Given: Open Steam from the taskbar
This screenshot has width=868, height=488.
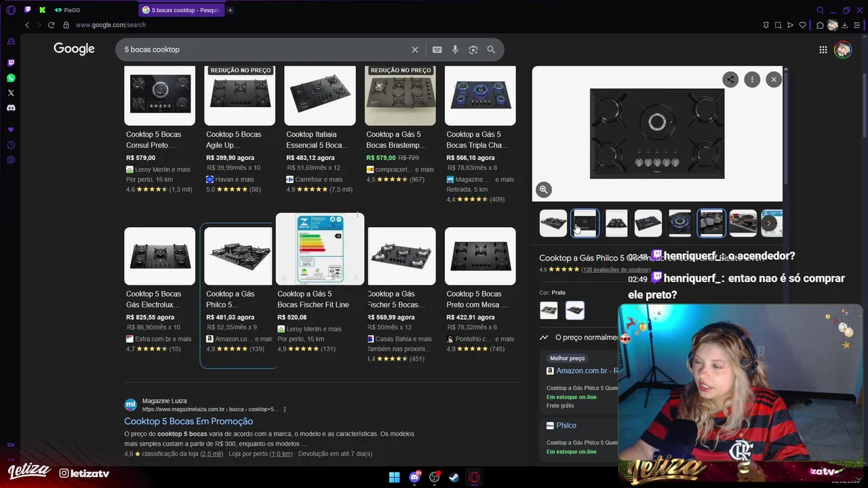Looking at the screenshot, I should (454, 477).
